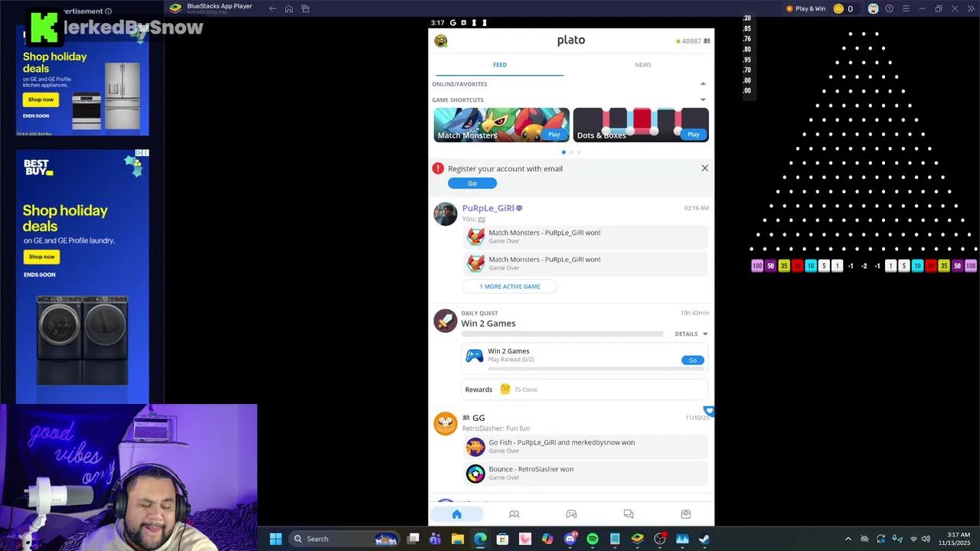This screenshot has height=551, width=980.
Task: Click the Go Fish game icon
Action: pyautogui.click(x=475, y=447)
